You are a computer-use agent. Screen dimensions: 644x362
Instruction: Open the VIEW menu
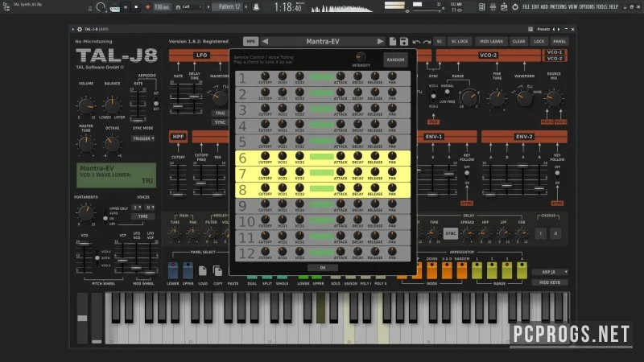(572, 7)
